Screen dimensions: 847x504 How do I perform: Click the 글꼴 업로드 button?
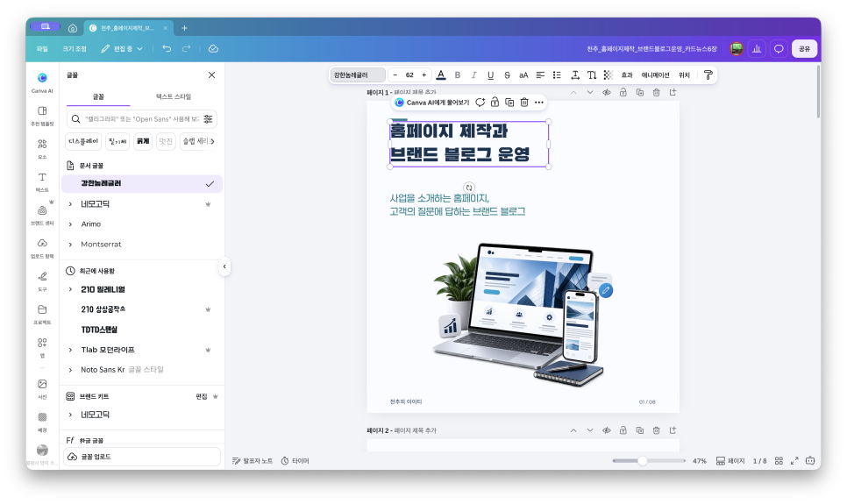tap(142, 457)
